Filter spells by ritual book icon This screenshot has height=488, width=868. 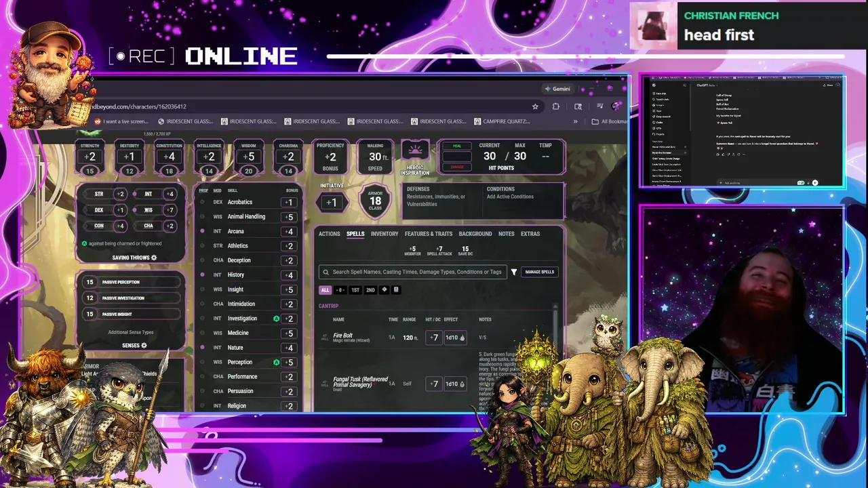click(396, 290)
